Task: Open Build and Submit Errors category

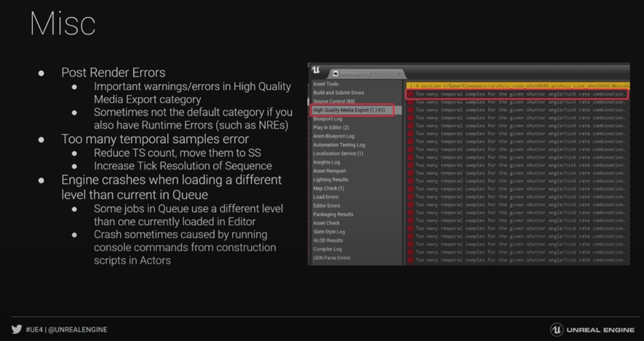Action: coord(339,93)
